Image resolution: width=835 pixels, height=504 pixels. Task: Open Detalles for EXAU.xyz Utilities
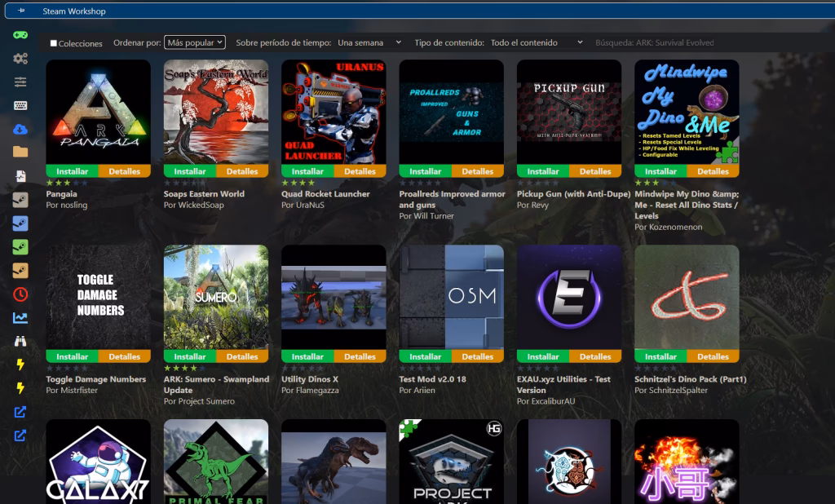click(x=595, y=356)
